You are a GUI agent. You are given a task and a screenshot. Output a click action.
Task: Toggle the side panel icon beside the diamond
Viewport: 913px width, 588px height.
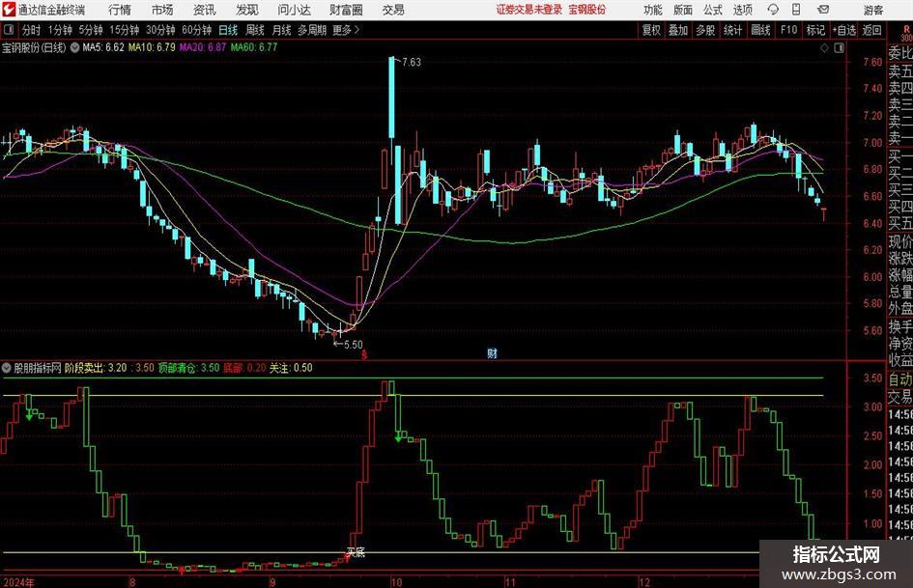tap(839, 48)
